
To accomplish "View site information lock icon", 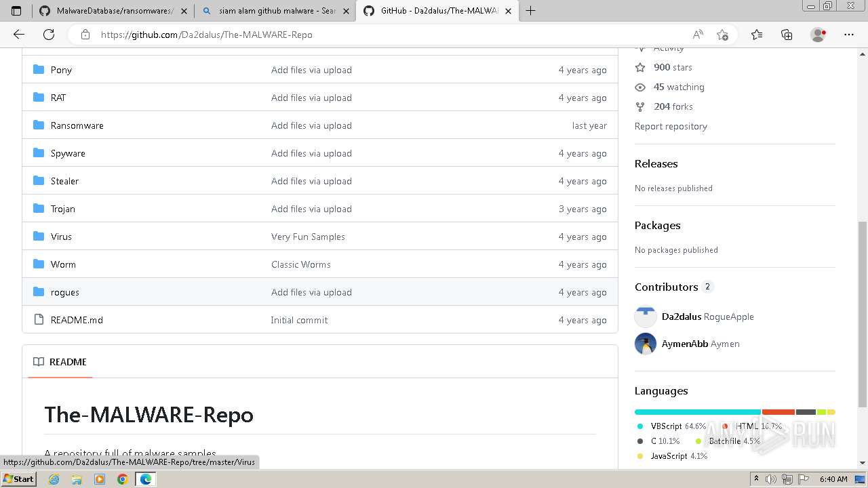I will (85, 35).
